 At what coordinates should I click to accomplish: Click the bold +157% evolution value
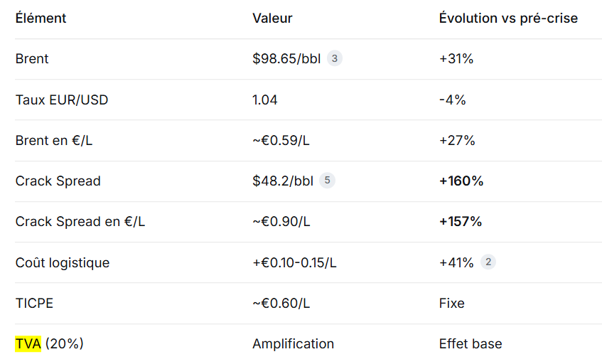click(461, 222)
